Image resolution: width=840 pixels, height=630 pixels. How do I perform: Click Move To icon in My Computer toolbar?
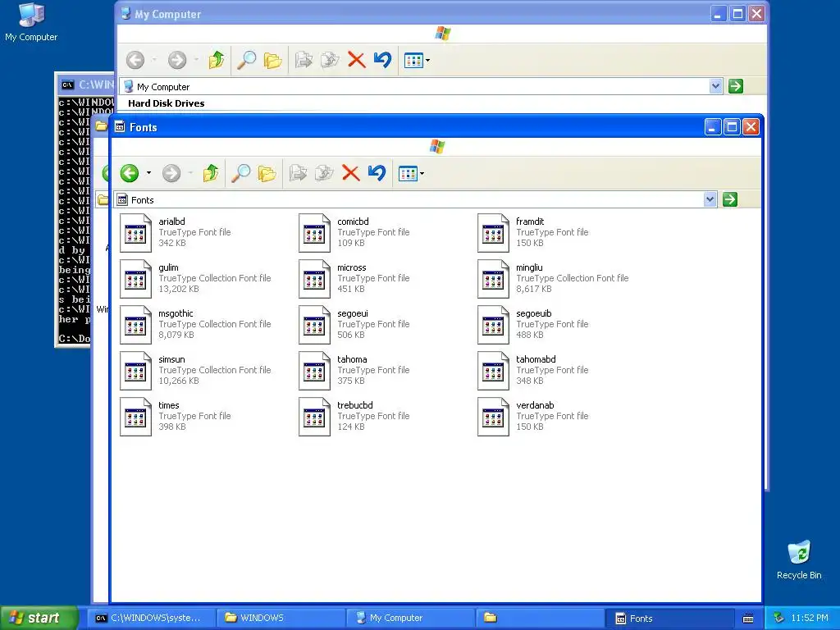click(x=304, y=60)
